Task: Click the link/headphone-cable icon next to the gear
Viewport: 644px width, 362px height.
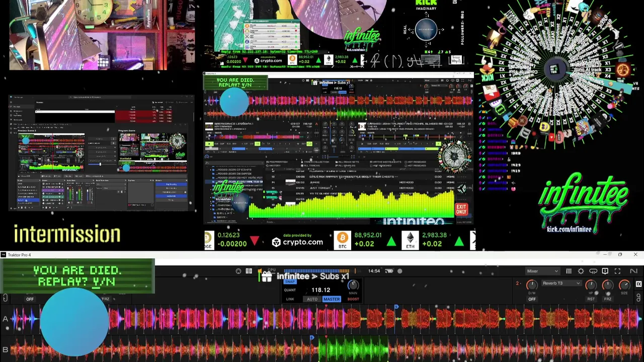Action: (x=593, y=271)
